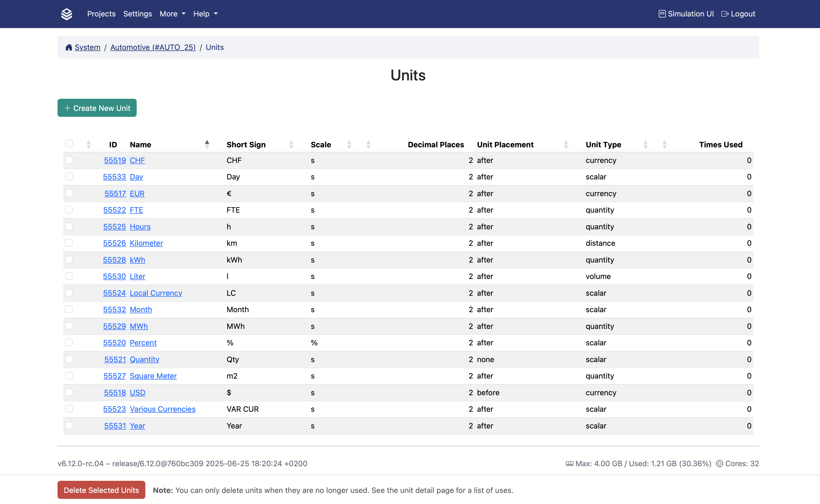Click the Simulation UI icon
The image size is (820, 504).
pyautogui.click(x=662, y=14)
